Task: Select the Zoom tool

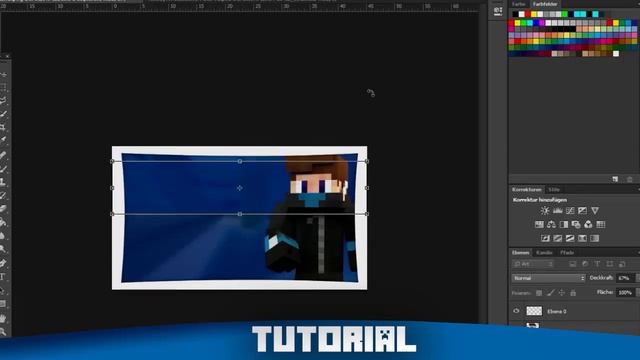Action: tap(4, 332)
